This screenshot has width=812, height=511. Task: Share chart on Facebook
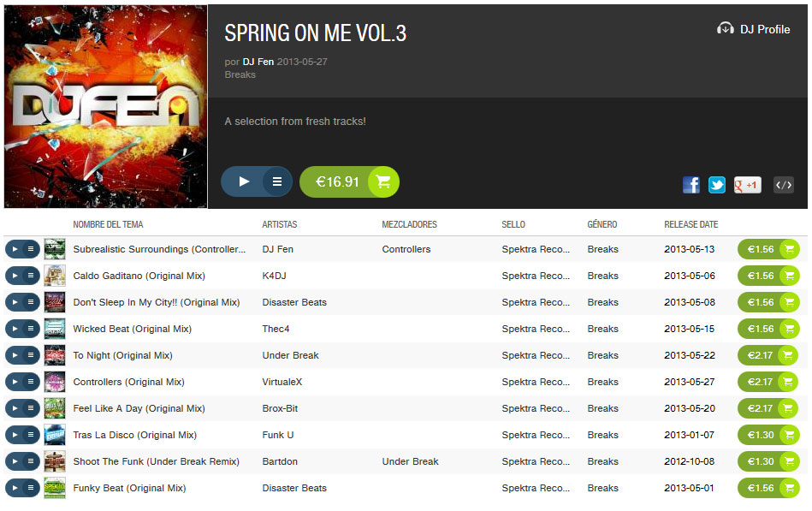[690, 185]
